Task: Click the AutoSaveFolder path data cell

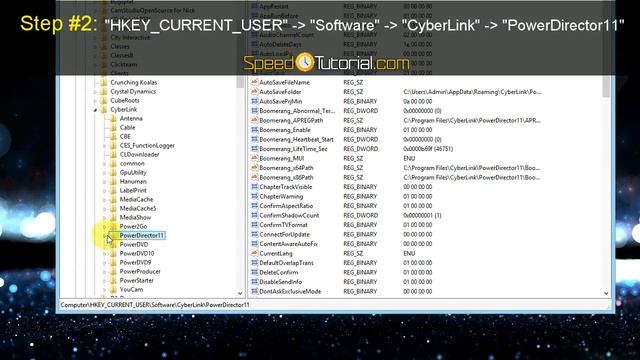Action: click(472, 92)
